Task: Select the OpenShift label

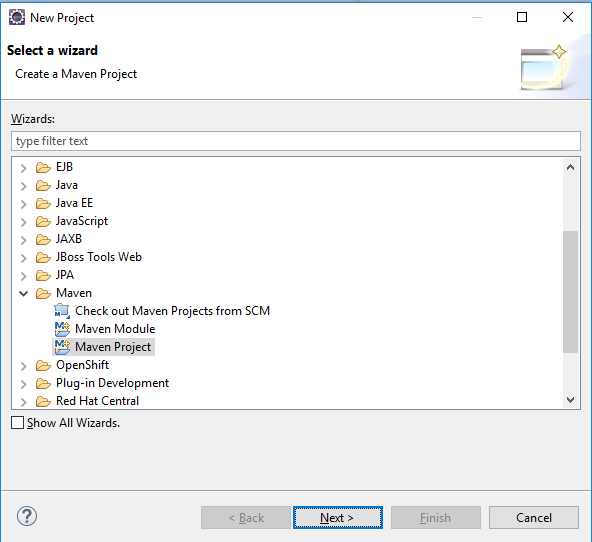Action: [x=82, y=365]
